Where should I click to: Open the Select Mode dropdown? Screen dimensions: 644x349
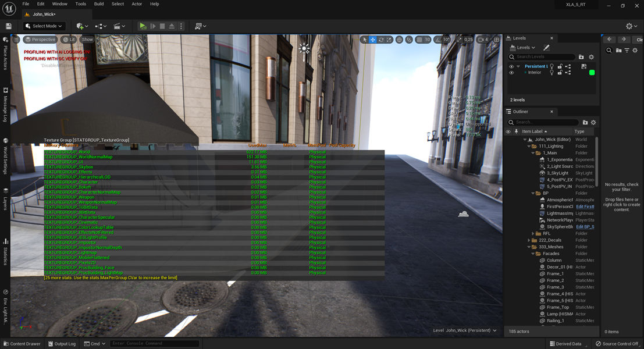[x=44, y=26]
